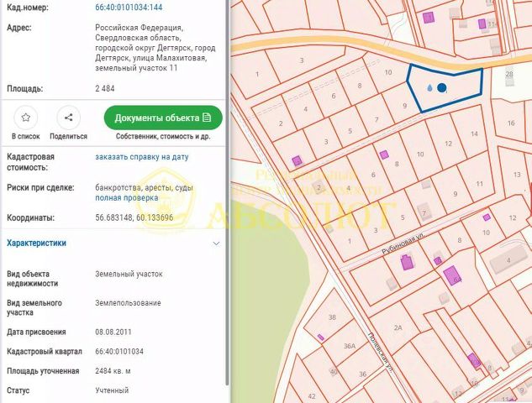
Task: Open 'заказать справку на дату' link
Action: [142, 157]
